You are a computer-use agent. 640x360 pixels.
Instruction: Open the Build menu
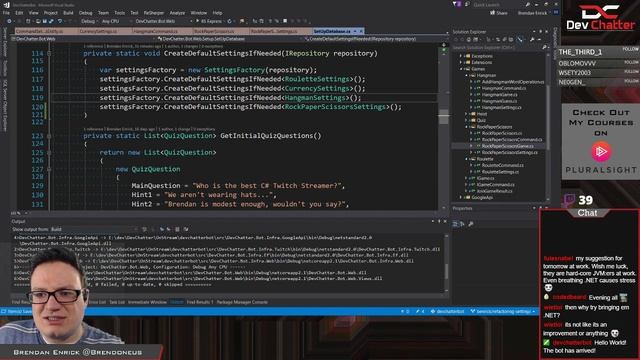[x=68, y=13]
